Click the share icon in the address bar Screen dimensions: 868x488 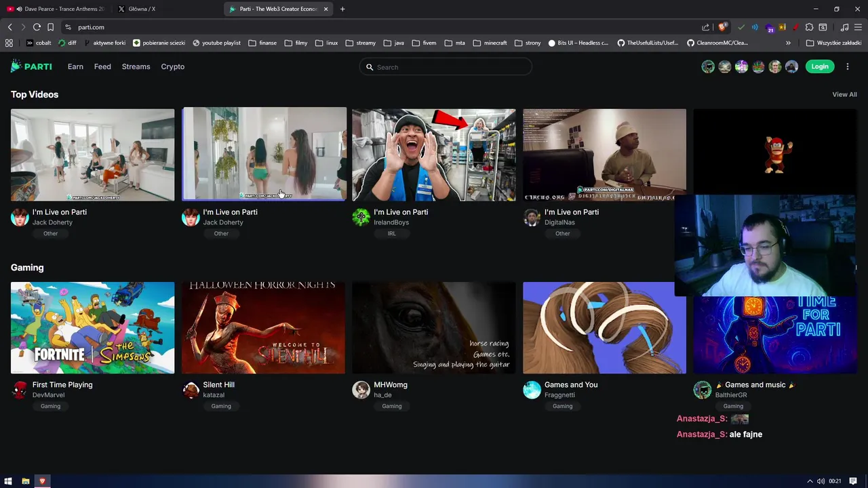(705, 27)
